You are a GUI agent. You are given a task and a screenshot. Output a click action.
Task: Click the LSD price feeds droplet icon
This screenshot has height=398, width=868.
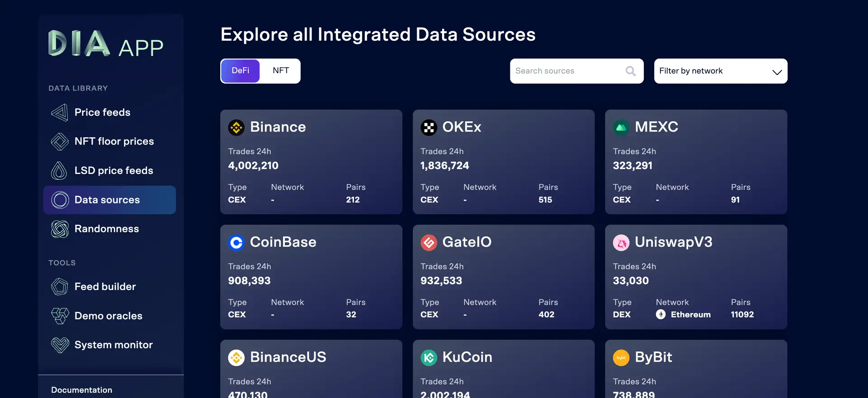59,171
